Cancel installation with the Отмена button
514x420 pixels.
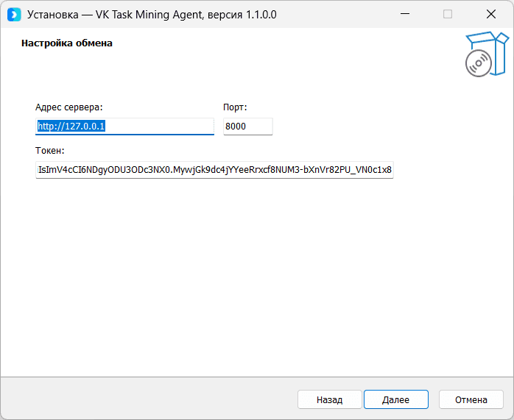click(471, 399)
